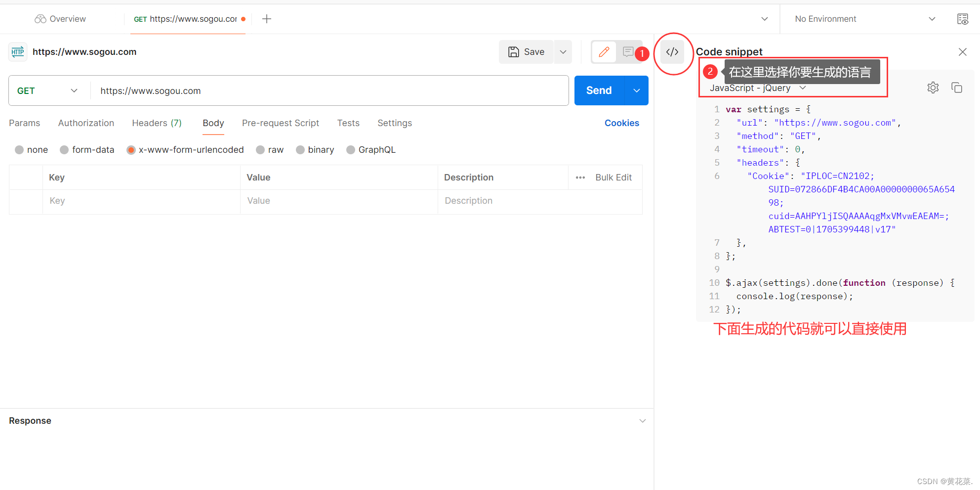Select the GET sogou.com request tab

pos(187,19)
